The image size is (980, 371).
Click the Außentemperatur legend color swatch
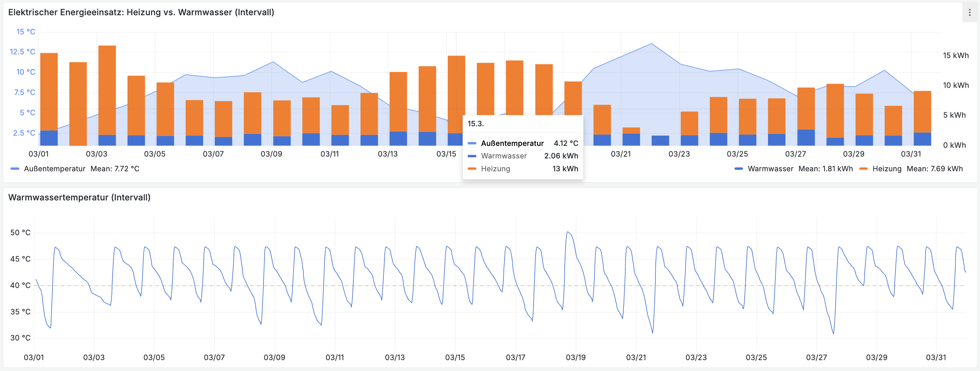[15, 169]
